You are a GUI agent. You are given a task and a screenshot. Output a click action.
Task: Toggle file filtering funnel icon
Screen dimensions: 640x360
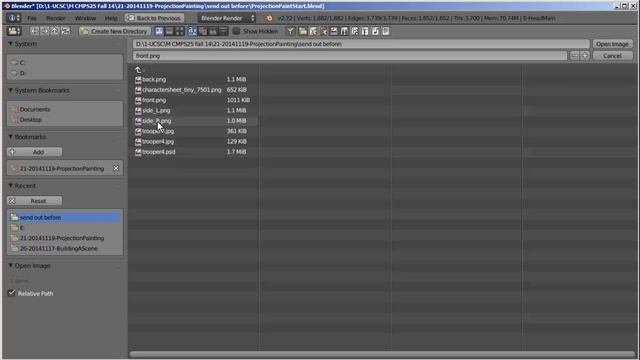click(290, 31)
